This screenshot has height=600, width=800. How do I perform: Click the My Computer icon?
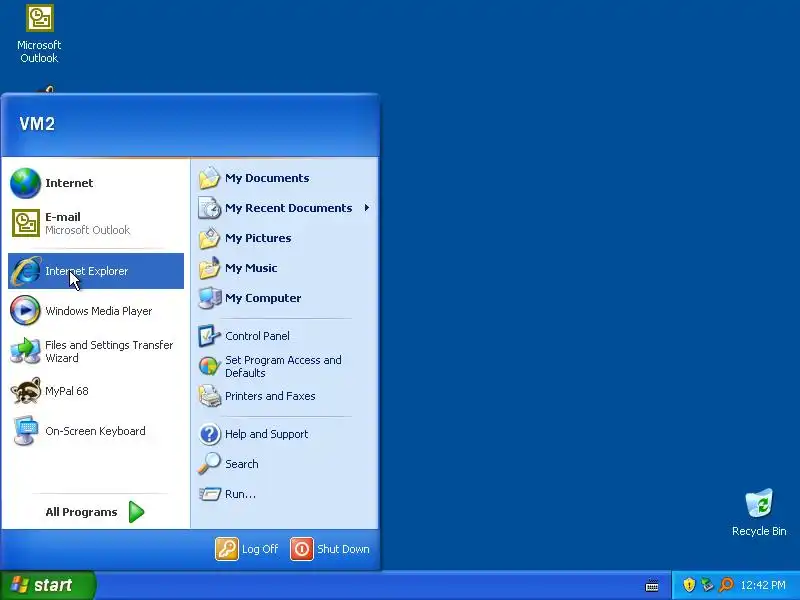click(209, 298)
